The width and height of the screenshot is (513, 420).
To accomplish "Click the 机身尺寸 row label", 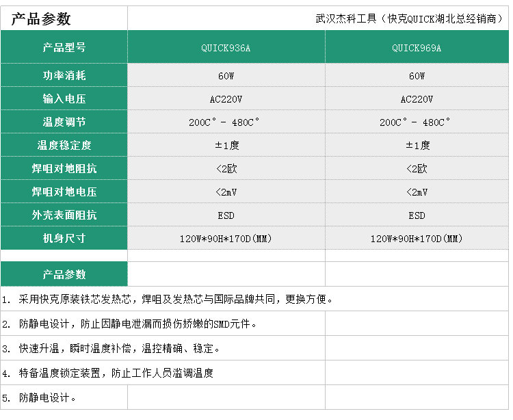I will (x=64, y=238).
